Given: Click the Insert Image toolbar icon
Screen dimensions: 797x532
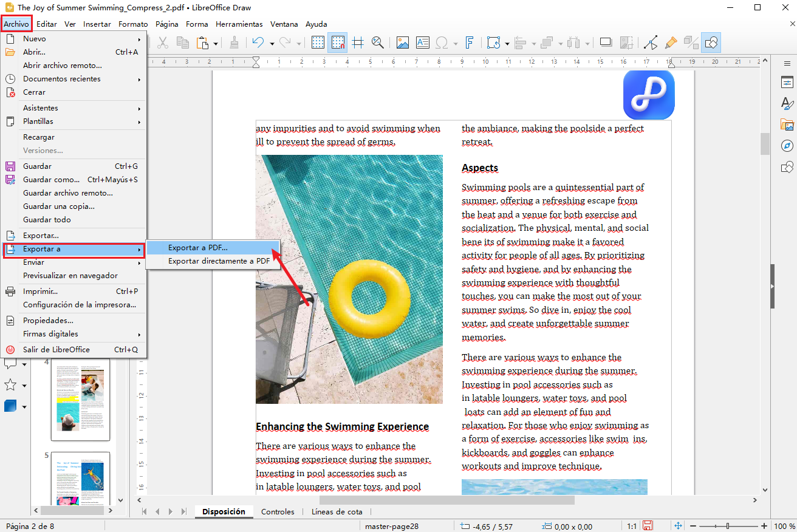Looking at the screenshot, I should click(402, 43).
